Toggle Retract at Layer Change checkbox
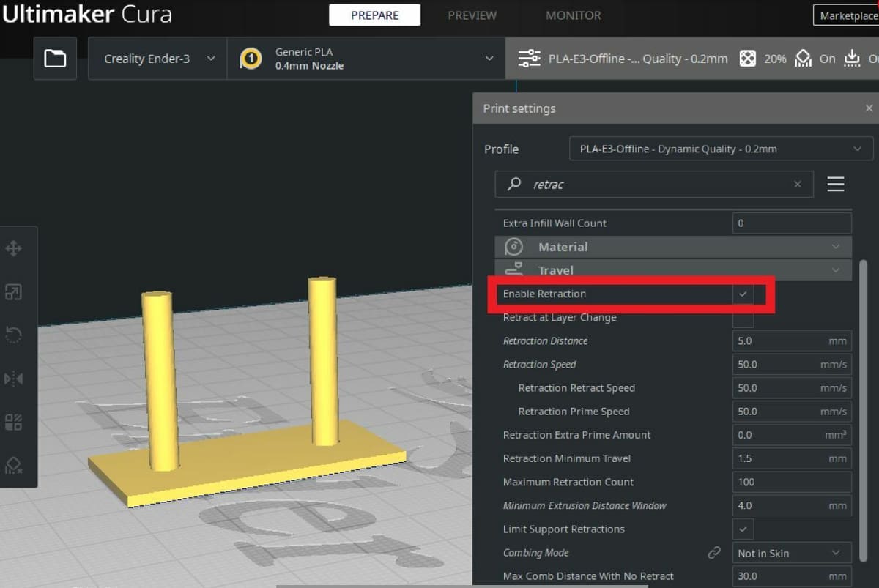879x588 pixels. click(743, 317)
